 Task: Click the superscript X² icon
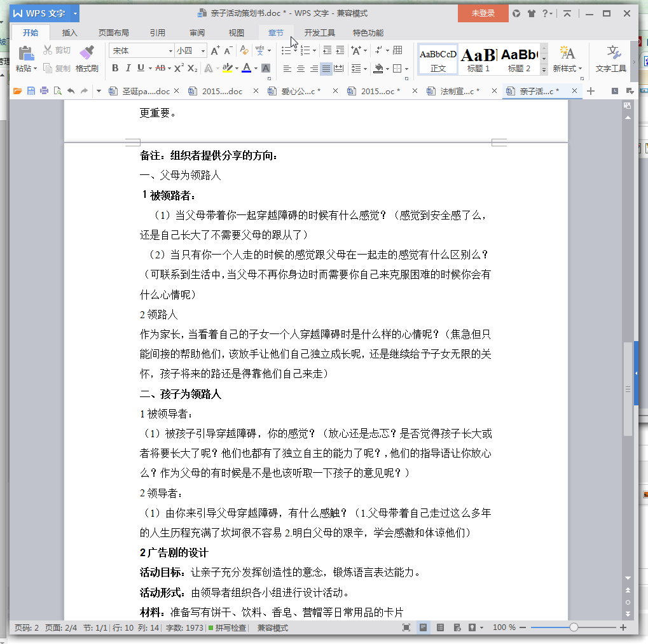pyautogui.click(x=179, y=68)
